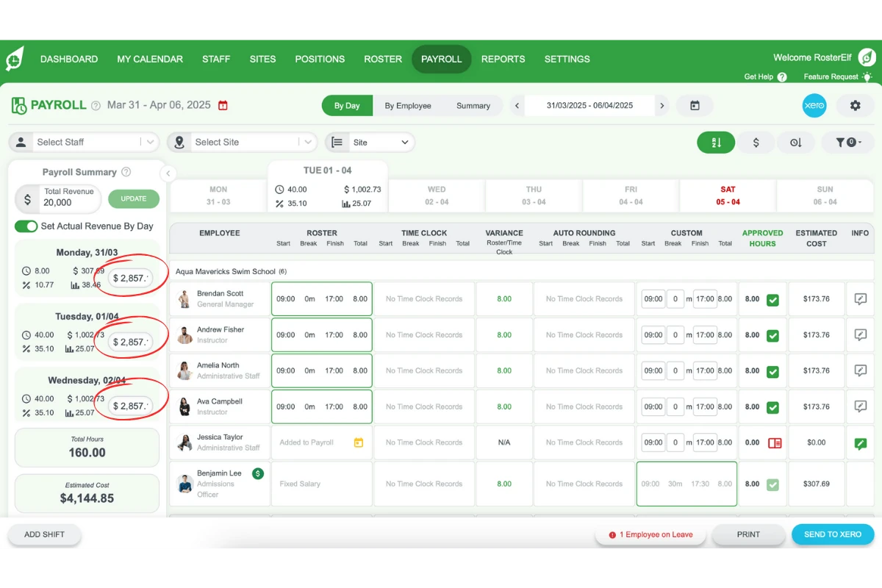Open info comment for Ava Campbell
882x588 pixels.
[x=861, y=406]
